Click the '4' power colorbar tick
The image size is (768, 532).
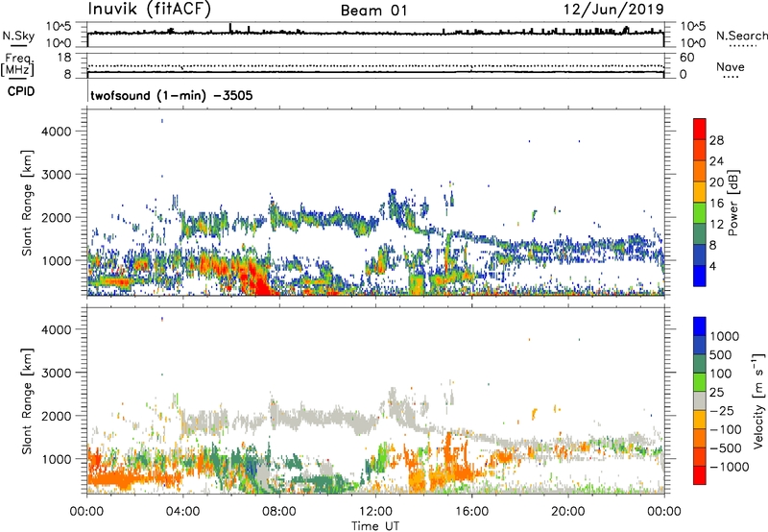click(x=713, y=266)
